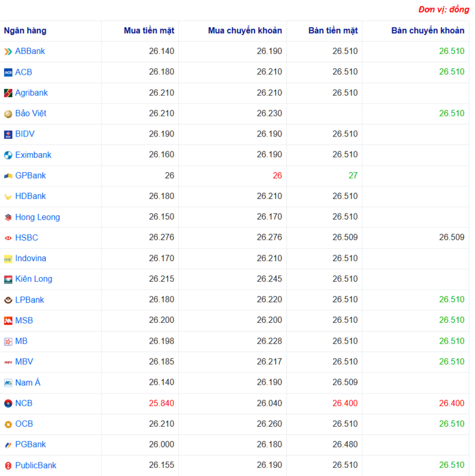This screenshot has height=476, width=475.
Task: Click the Eximbank logo icon
Action: 8,155
